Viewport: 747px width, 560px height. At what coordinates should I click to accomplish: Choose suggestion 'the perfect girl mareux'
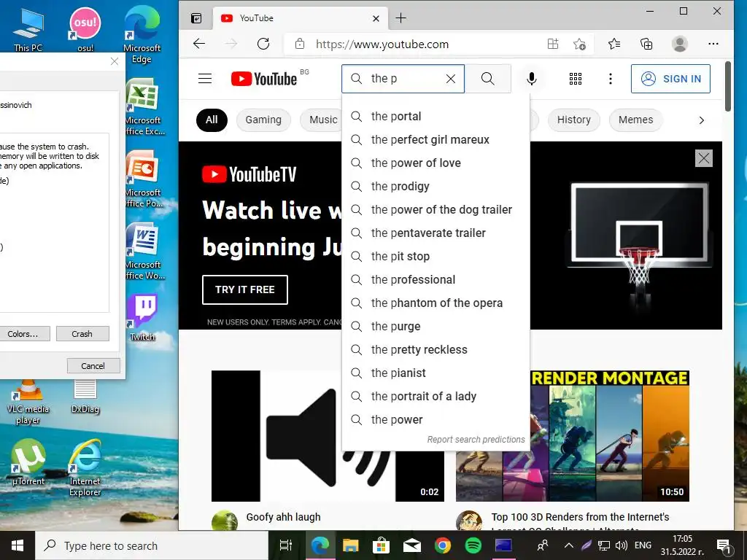pyautogui.click(x=436, y=139)
